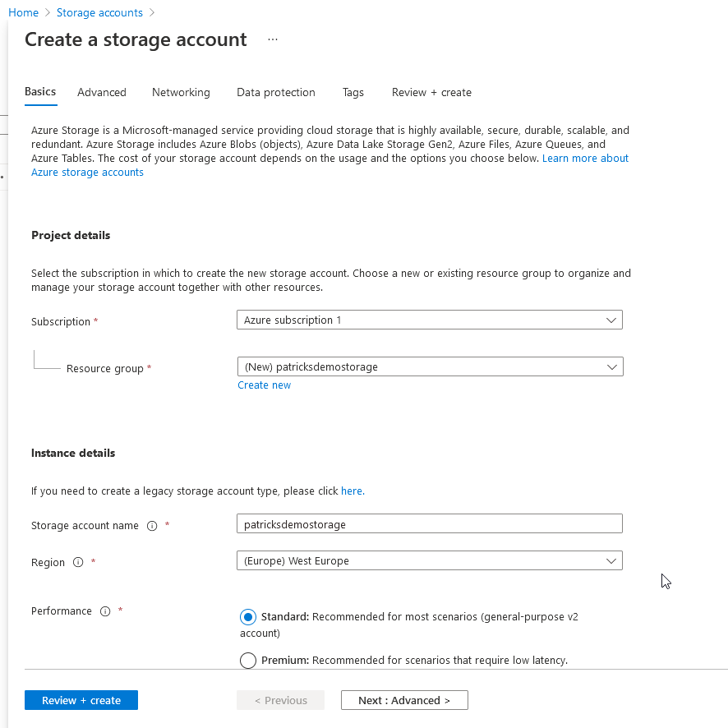The width and height of the screenshot is (728, 728).
Task: Click info icon next to Performance label
Action: 105,611
